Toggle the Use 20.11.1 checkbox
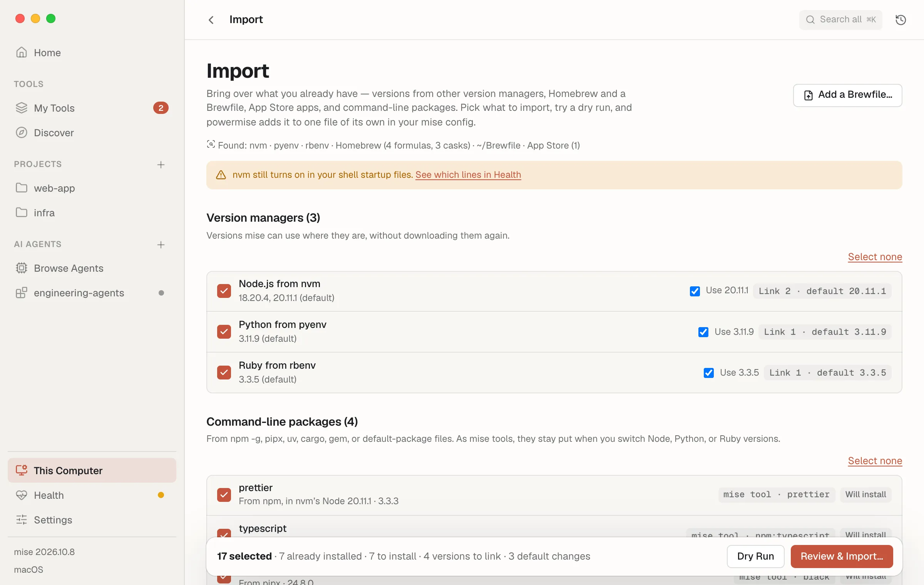 point(695,291)
